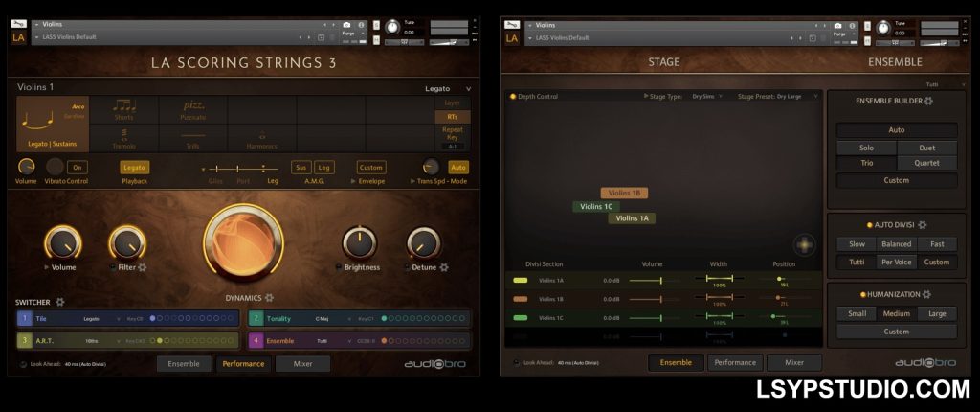This screenshot has height=412, width=980.
Task: Click the Trans Spd knob
Action: pos(431,167)
